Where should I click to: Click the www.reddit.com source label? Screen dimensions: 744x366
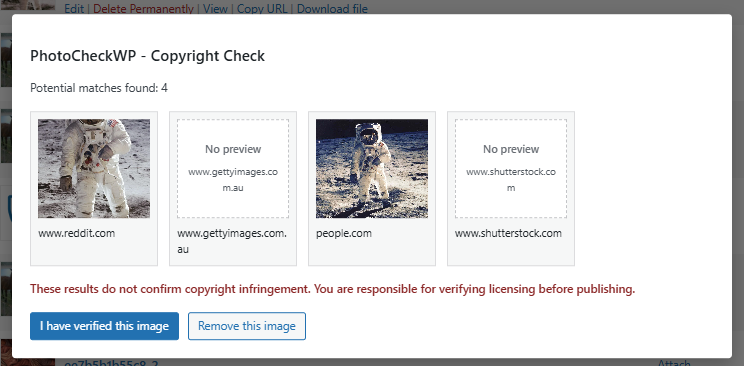pyautogui.click(x=76, y=233)
